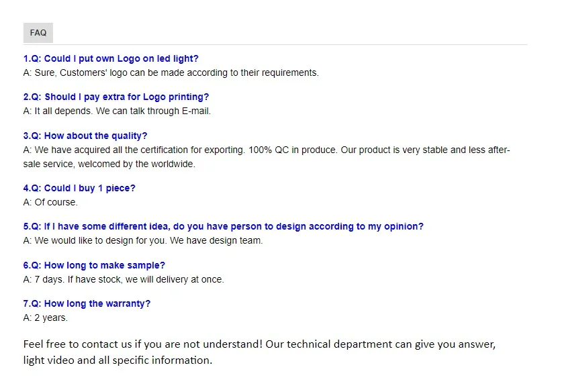This screenshot has width=562, height=392.
Task: Click the '2 years' warranty answer
Action: 45,317
